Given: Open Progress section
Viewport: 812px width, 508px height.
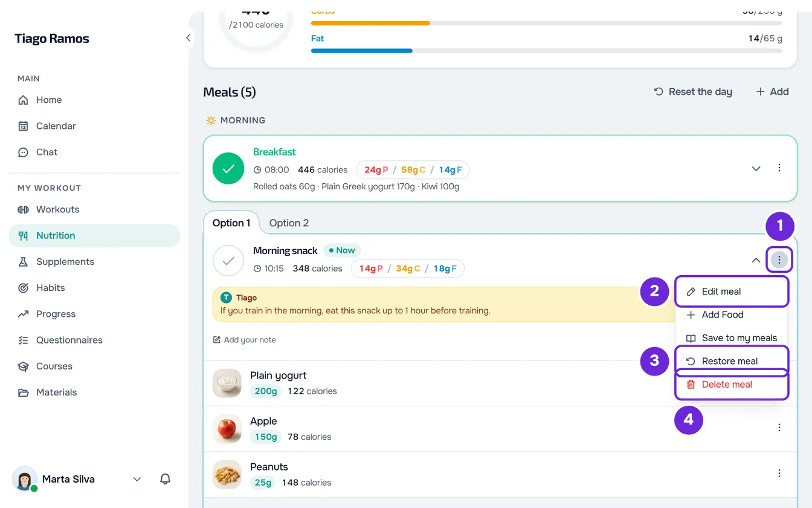Looking at the screenshot, I should (94, 313).
